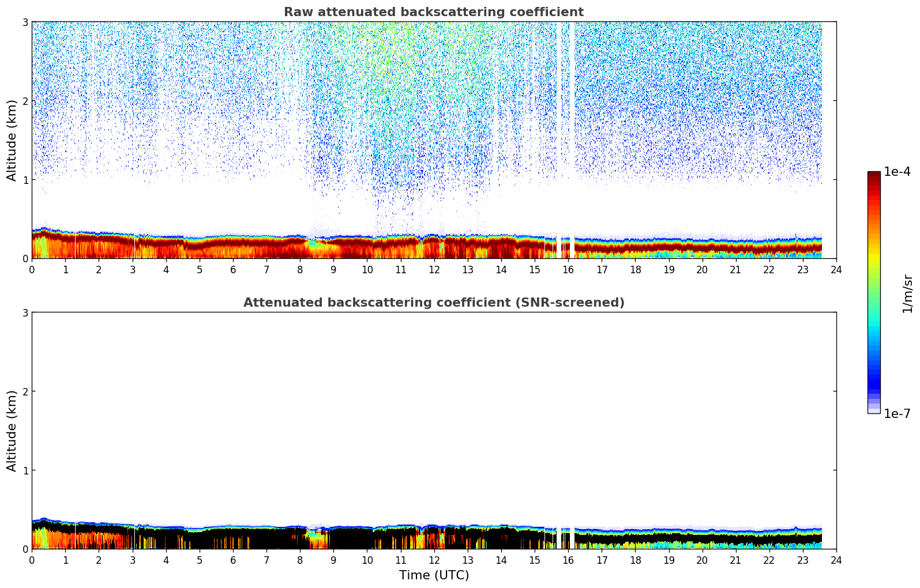The height and width of the screenshot is (588, 920).
Task: Click hour 18 tick on the bottom plot
Action: 635,560
